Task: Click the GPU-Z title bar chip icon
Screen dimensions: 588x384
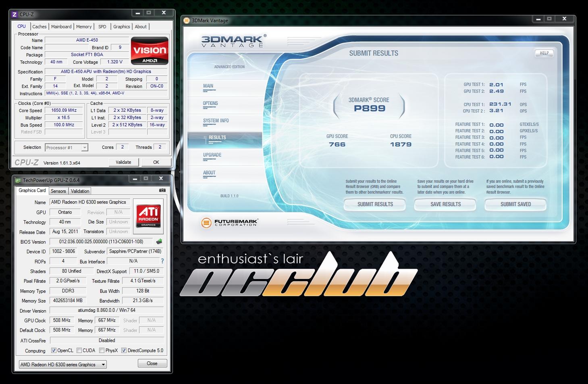Action: [x=17, y=180]
